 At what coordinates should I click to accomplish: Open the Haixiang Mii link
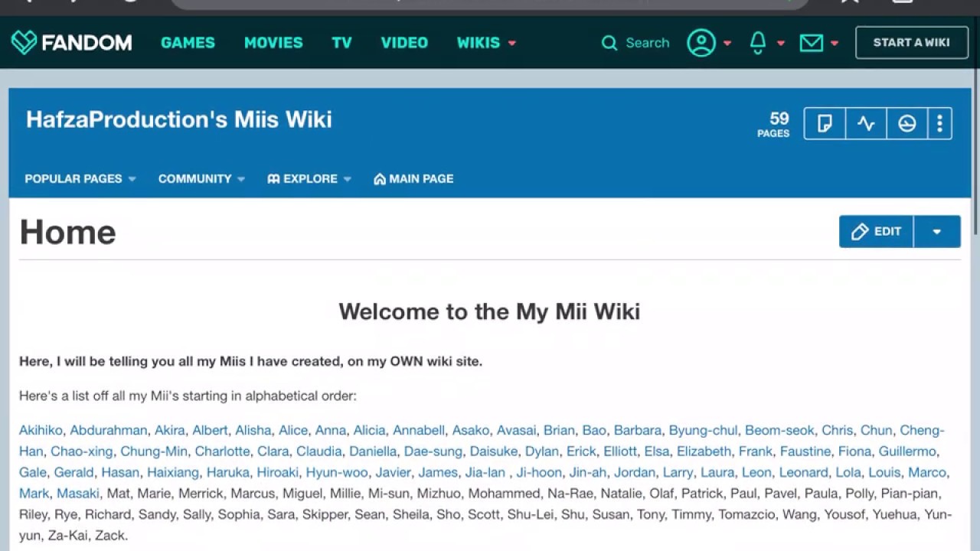[x=173, y=472]
